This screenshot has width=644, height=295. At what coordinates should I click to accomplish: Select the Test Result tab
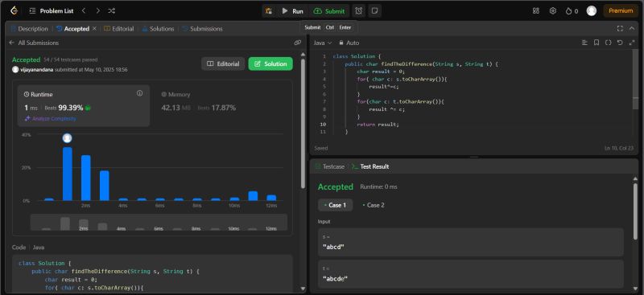point(370,166)
